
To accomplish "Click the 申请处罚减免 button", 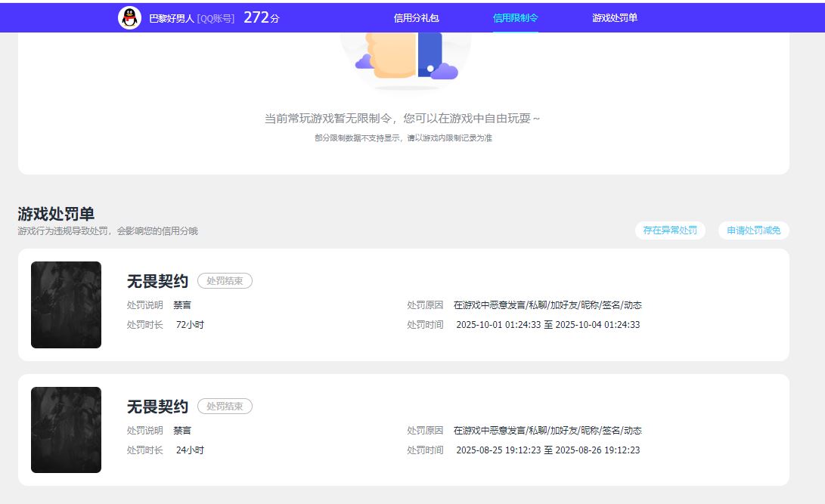I will [753, 230].
